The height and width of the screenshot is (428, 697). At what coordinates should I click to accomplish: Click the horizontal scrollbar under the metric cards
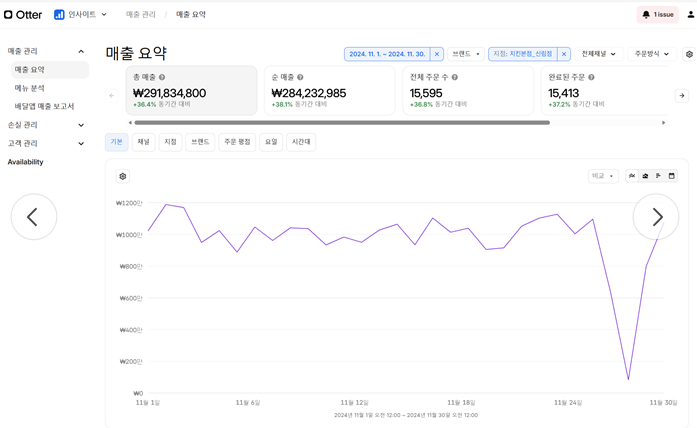[342, 123]
